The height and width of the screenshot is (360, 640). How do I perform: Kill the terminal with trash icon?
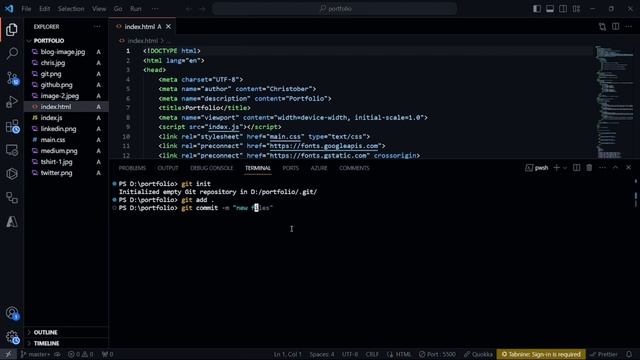[x=589, y=168]
